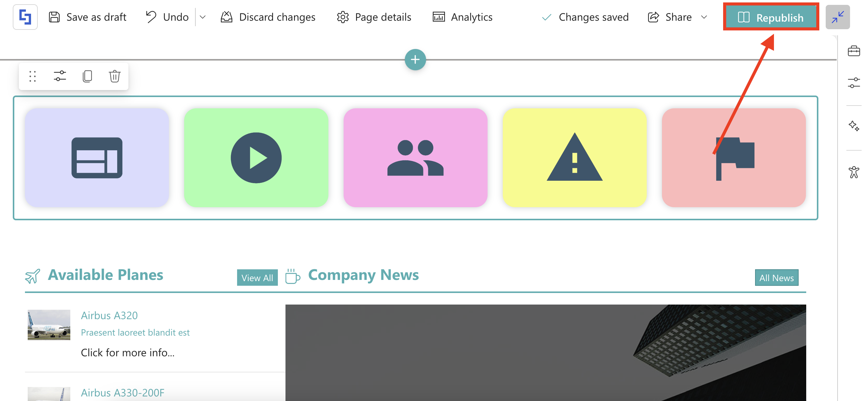Image resolution: width=868 pixels, height=401 pixels.
Task: Click Save as draft
Action: pos(88,17)
